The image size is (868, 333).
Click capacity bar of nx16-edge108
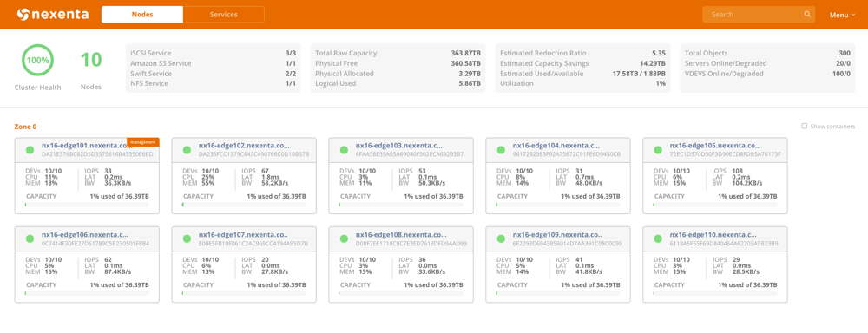(401, 293)
